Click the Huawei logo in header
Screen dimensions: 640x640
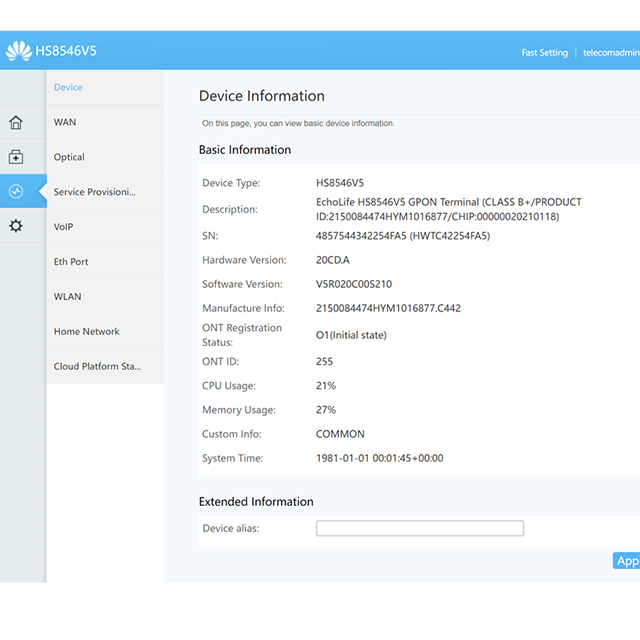pyautogui.click(x=18, y=51)
